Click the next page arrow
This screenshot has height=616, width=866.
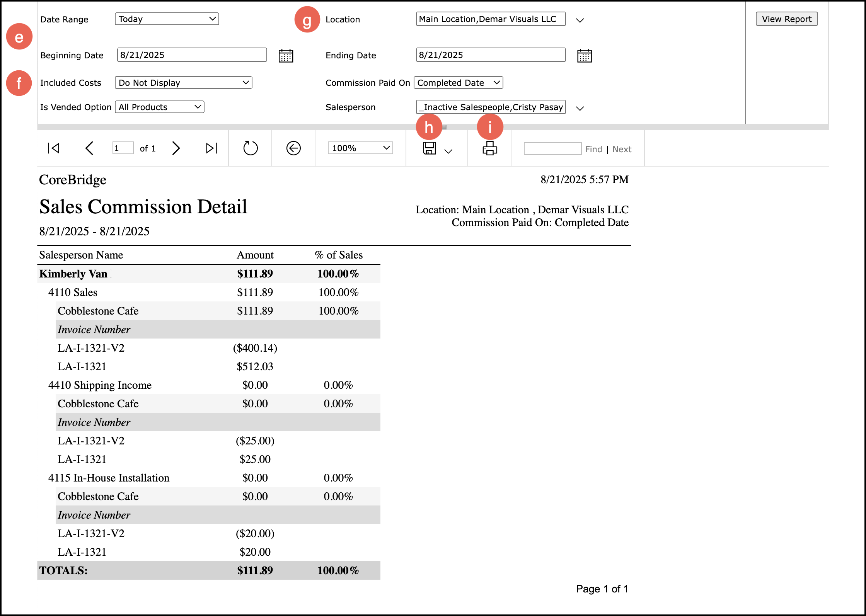click(176, 148)
